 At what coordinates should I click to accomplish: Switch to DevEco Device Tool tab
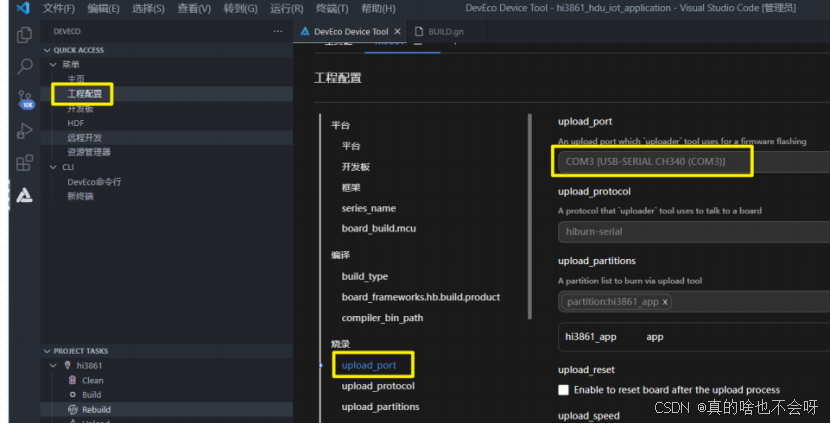tap(350, 32)
